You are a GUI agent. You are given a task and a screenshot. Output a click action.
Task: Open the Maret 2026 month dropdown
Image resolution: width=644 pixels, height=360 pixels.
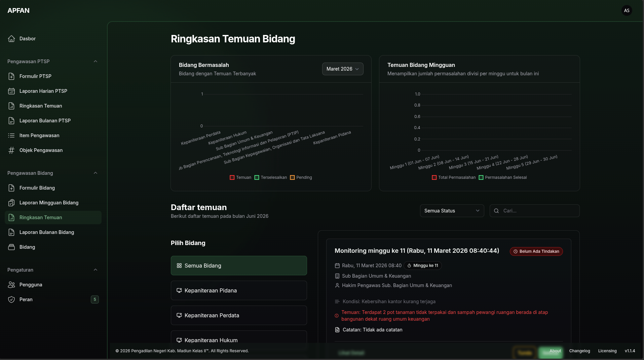tap(343, 69)
